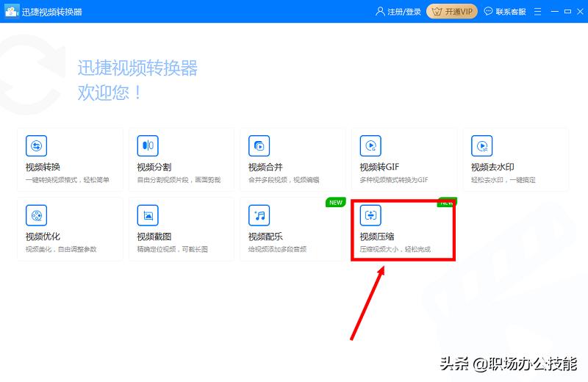
Task: Click description 给视频添加多段音频
Action: [x=277, y=249]
